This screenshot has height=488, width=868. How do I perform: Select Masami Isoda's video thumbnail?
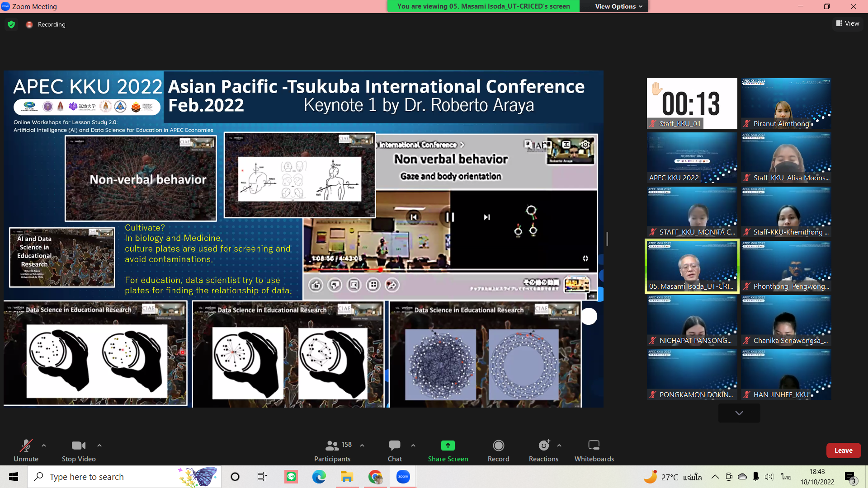[x=692, y=266]
